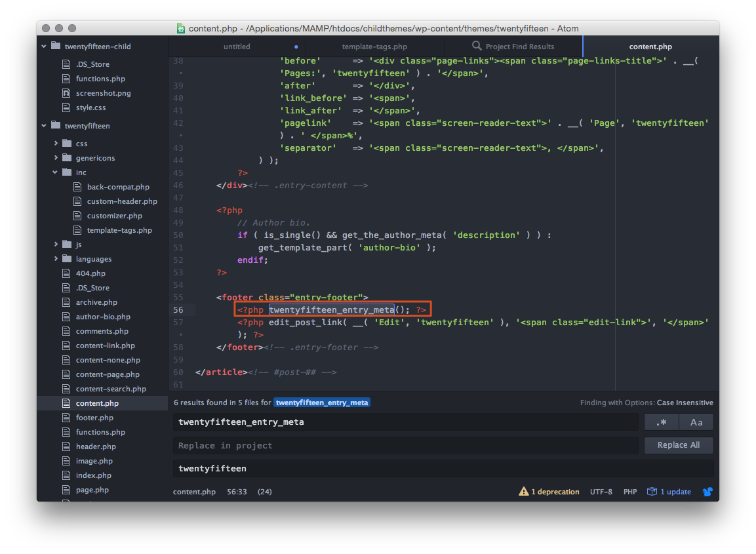Viewport: 756px width, 554px height.
Task: Click the footer.php file icon
Action: pos(66,418)
